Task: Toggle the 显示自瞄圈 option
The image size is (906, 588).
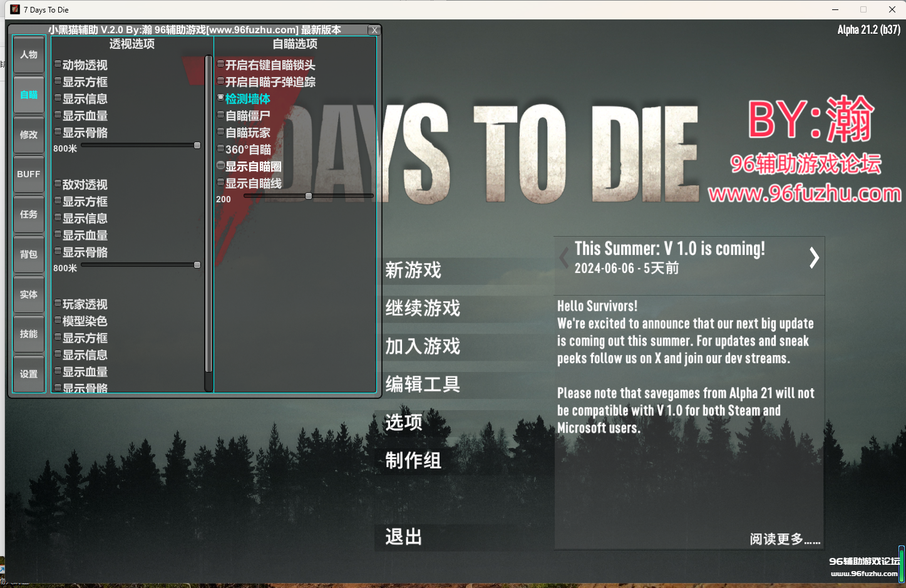Action: [220, 165]
